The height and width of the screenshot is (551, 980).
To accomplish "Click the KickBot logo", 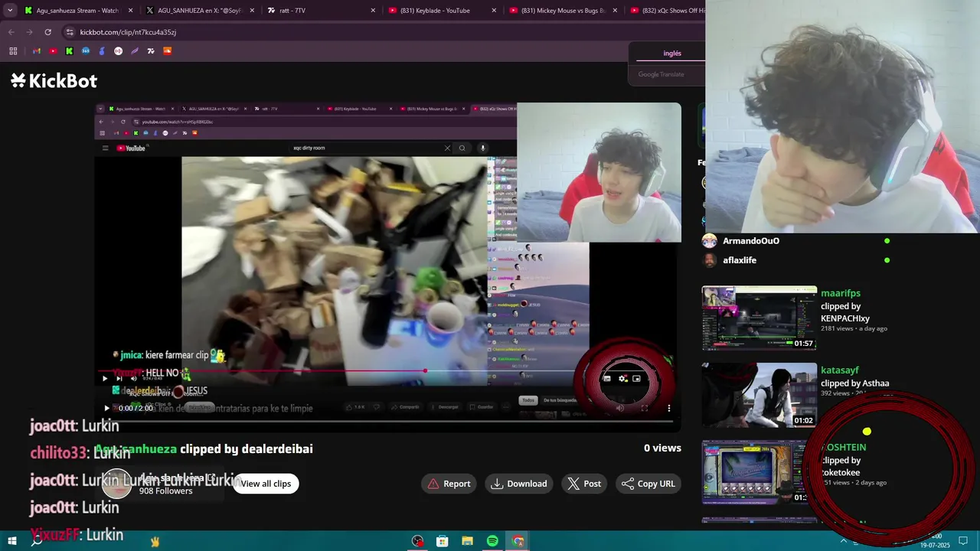I will tap(54, 80).
